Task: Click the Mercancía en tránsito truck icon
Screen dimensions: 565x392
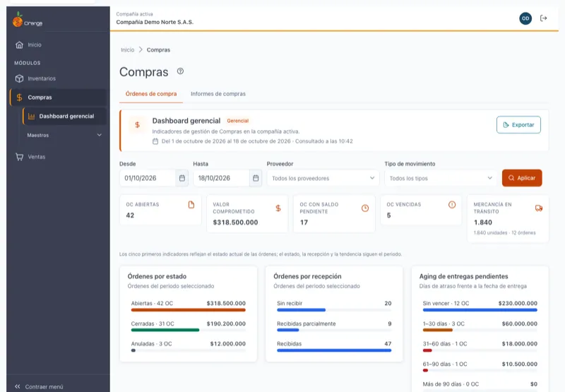Action: (x=539, y=208)
